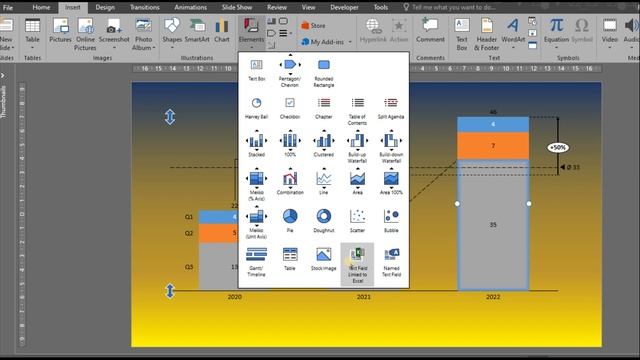Select the Bubble chart element
The height and width of the screenshot is (360, 640).
(x=391, y=220)
